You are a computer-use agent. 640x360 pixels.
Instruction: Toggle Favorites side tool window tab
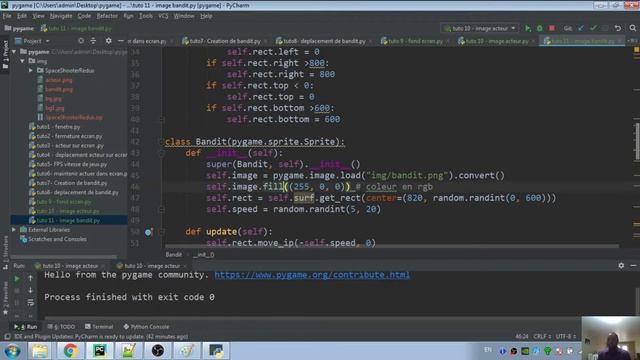coord(5,298)
